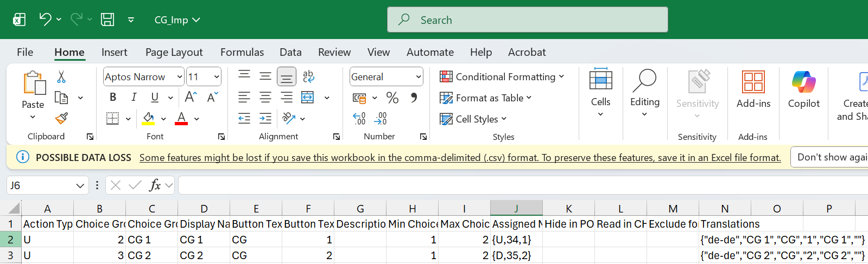Click the Name Box showing J6
Viewport: 868px width, 264px height.
point(41,185)
